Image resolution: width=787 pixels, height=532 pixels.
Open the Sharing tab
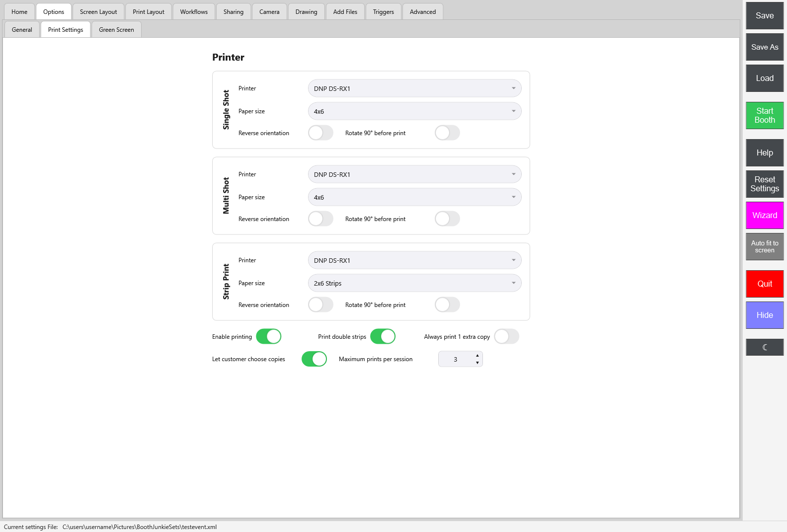[234, 11]
